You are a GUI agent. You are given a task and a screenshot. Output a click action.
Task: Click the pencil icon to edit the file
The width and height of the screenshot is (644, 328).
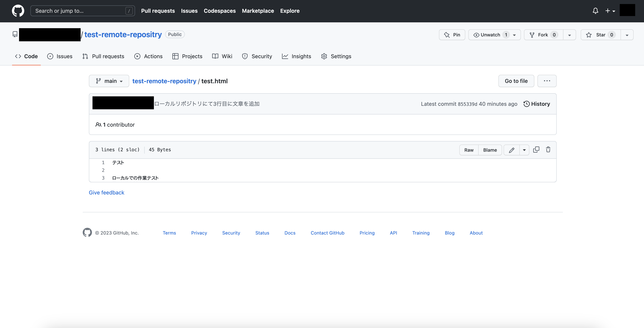(x=511, y=150)
